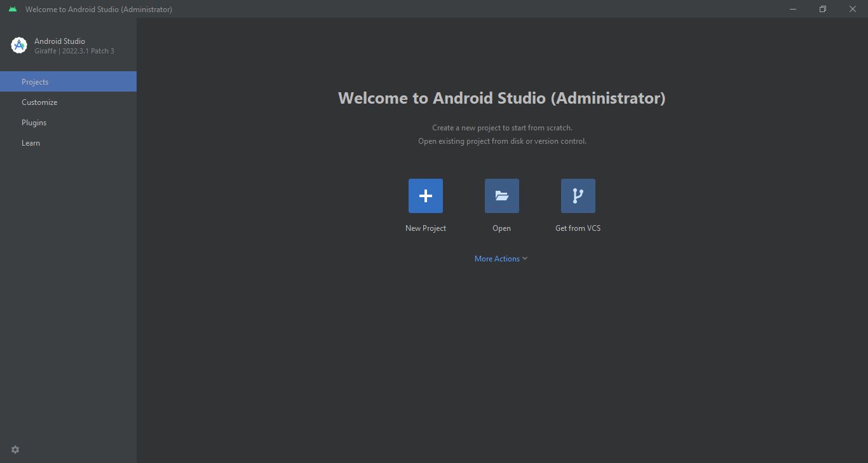Click the 'Create a new project to start from scratch' text
Image resolution: width=868 pixels, height=463 pixels.
pyautogui.click(x=502, y=128)
